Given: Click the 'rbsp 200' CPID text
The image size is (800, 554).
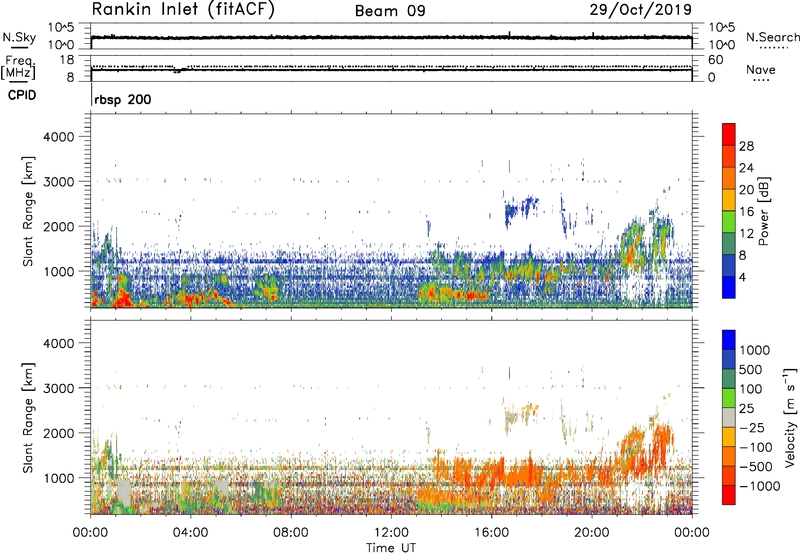Looking at the screenshot, I should coord(122,99).
